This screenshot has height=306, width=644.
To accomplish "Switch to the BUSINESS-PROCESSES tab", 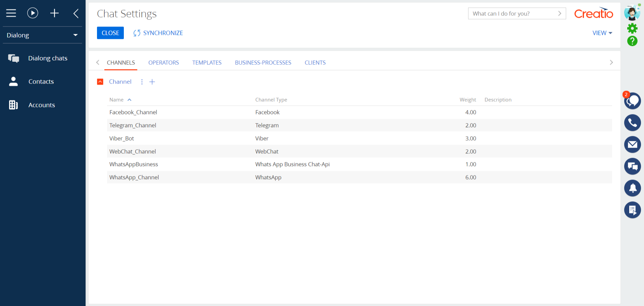I will (x=263, y=63).
